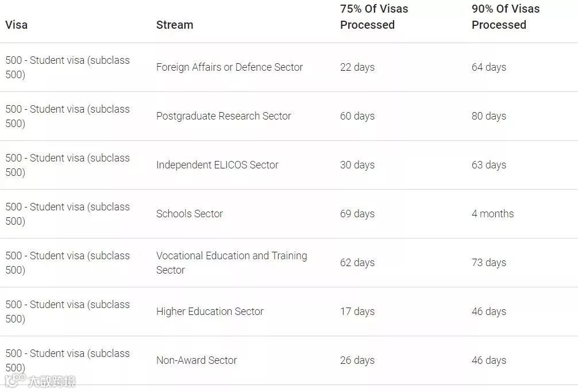Click the Stream column header
The width and height of the screenshot is (578, 392).
click(x=175, y=25)
